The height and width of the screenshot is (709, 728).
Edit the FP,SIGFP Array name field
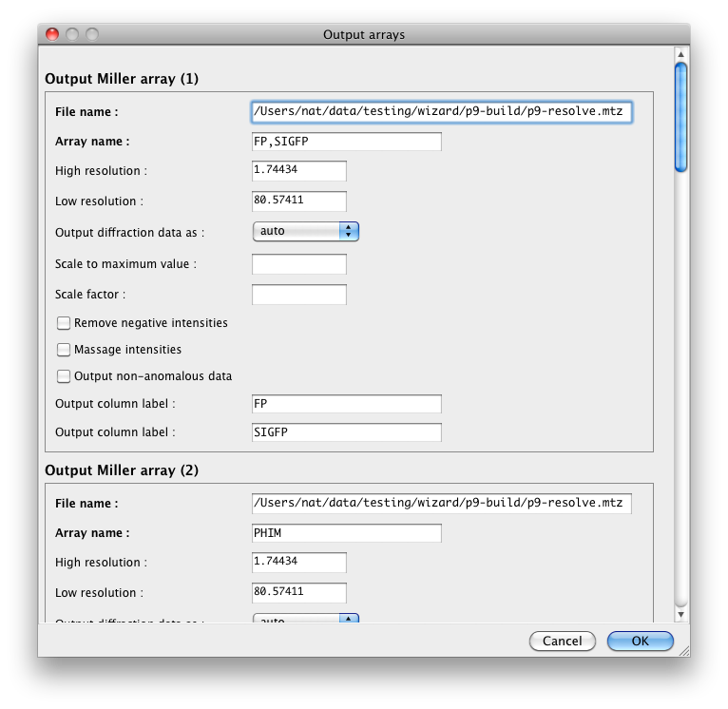(346, 142)
